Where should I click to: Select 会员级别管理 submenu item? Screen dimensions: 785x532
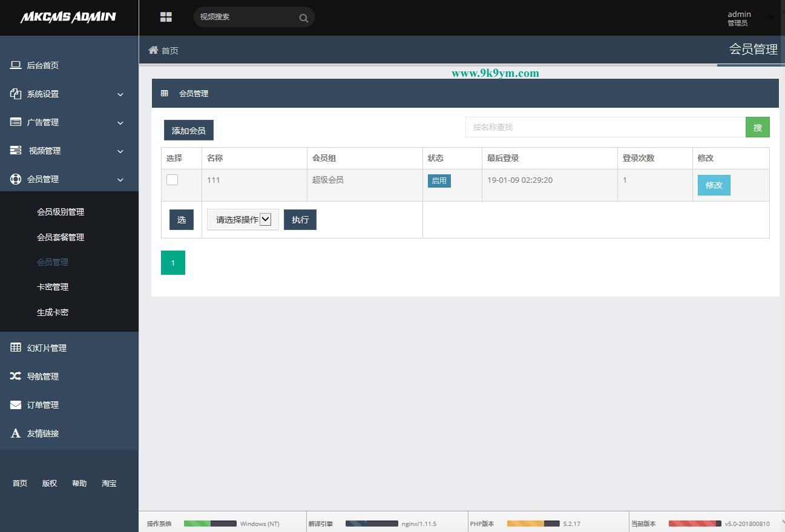(61, 212)
